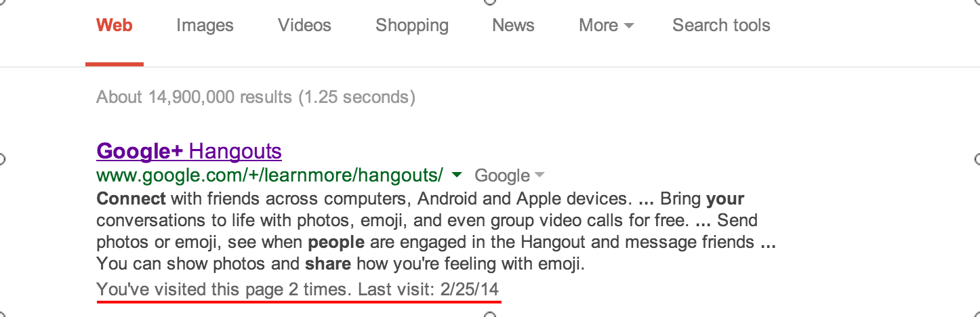Expand the green arrow beside result URL

pos(457,175)
